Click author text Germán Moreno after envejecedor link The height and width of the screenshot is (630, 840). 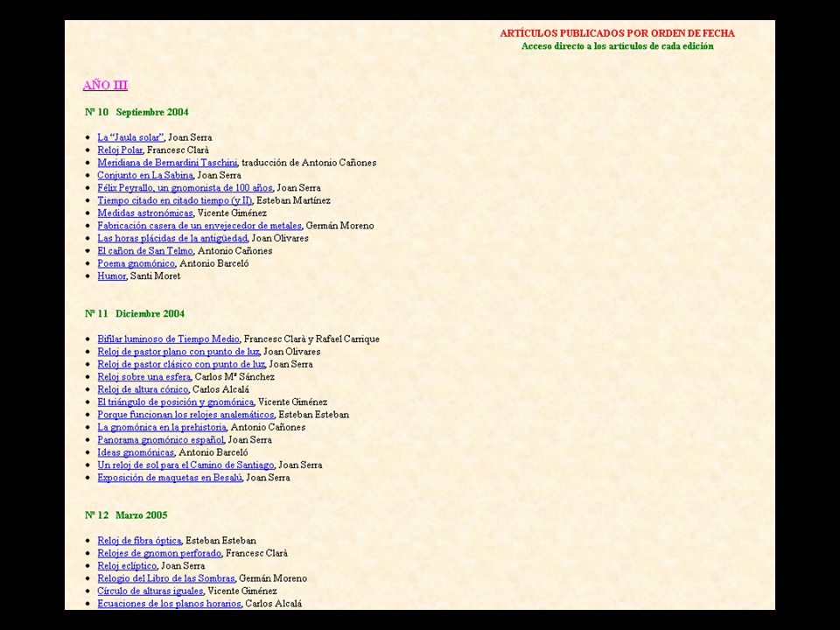tap(339, 226)
